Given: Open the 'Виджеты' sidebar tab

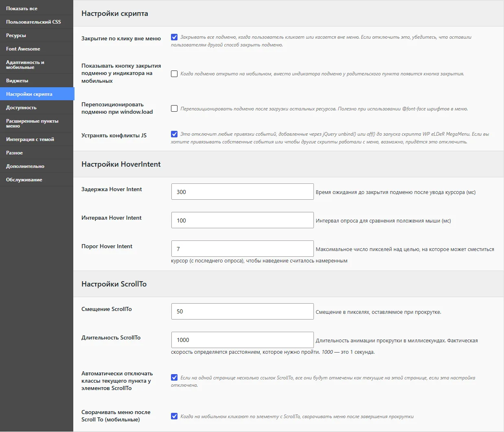Looking at the screenshot, I should [x=37, y=81].
